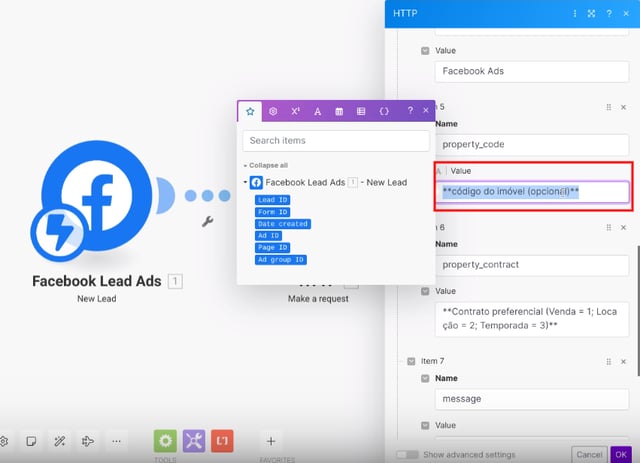Open the notes icon in bottom toolbar
The image size is (640, 463).
31,441
